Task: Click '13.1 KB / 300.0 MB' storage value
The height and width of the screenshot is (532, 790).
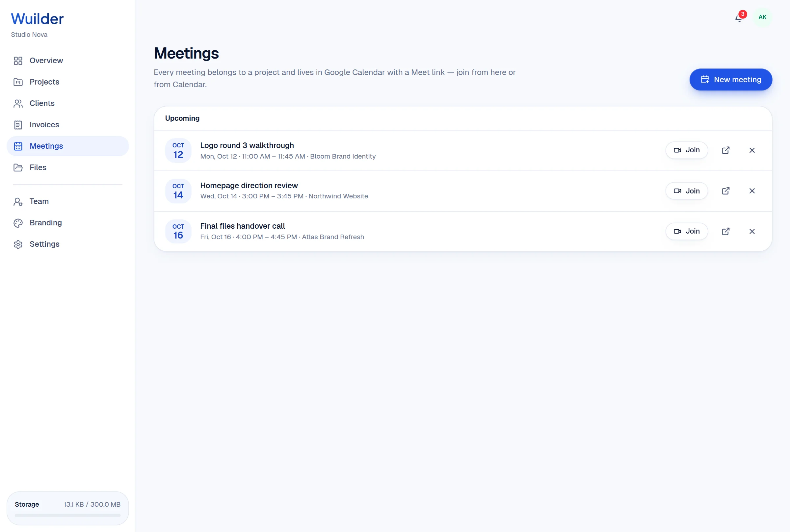Action: coord(92,504)
